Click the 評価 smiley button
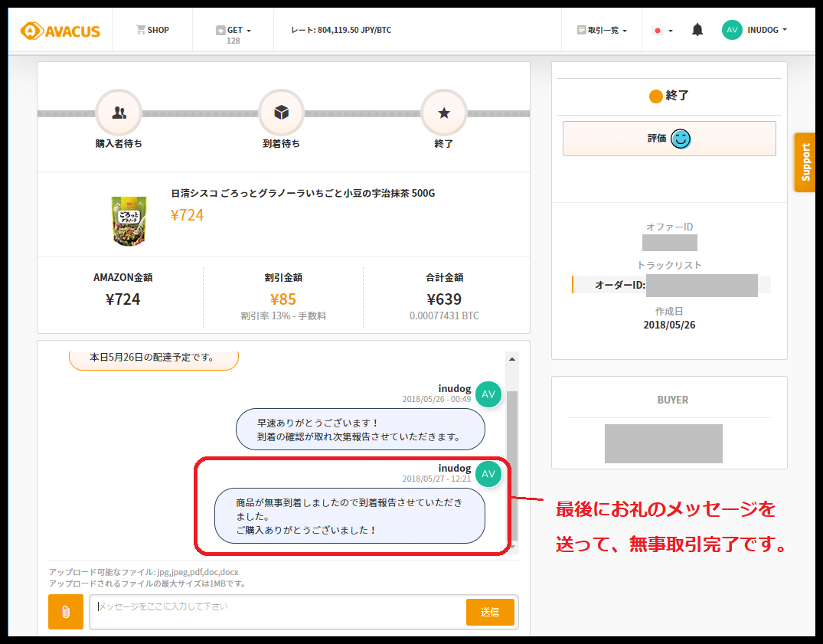The image size is (823, 644). point(669,139)
